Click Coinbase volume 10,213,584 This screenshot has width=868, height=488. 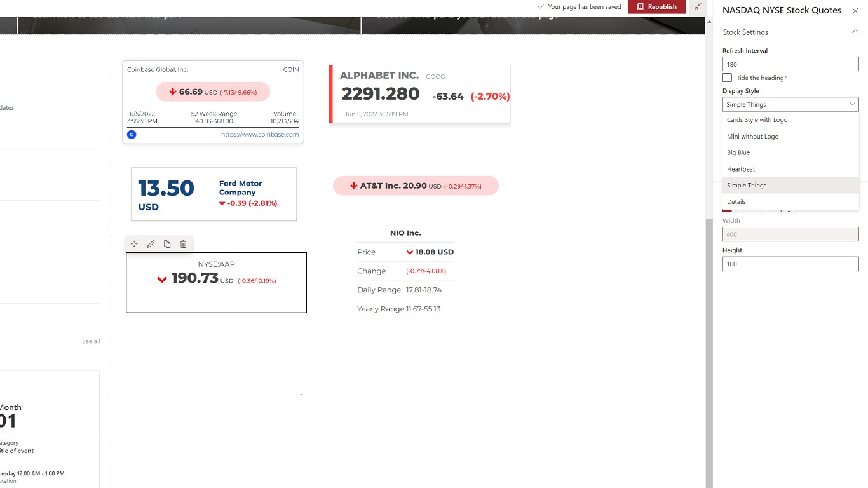[x=285, y=121]
